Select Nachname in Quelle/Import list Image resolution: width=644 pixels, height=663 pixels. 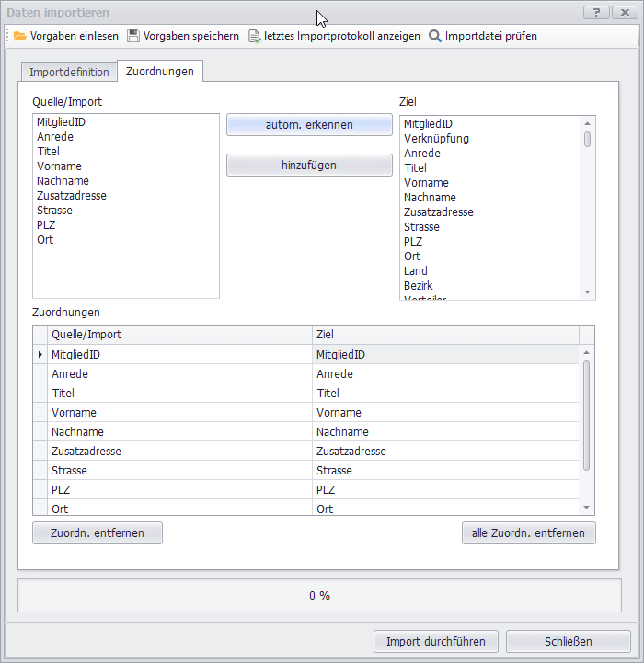63,181
